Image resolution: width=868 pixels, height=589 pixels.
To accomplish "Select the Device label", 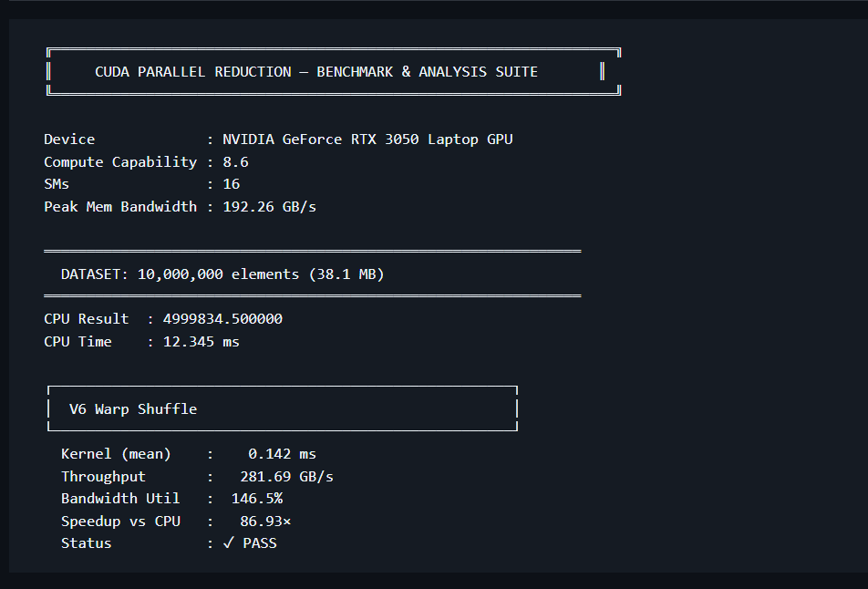I will click(x=69, y=139).
